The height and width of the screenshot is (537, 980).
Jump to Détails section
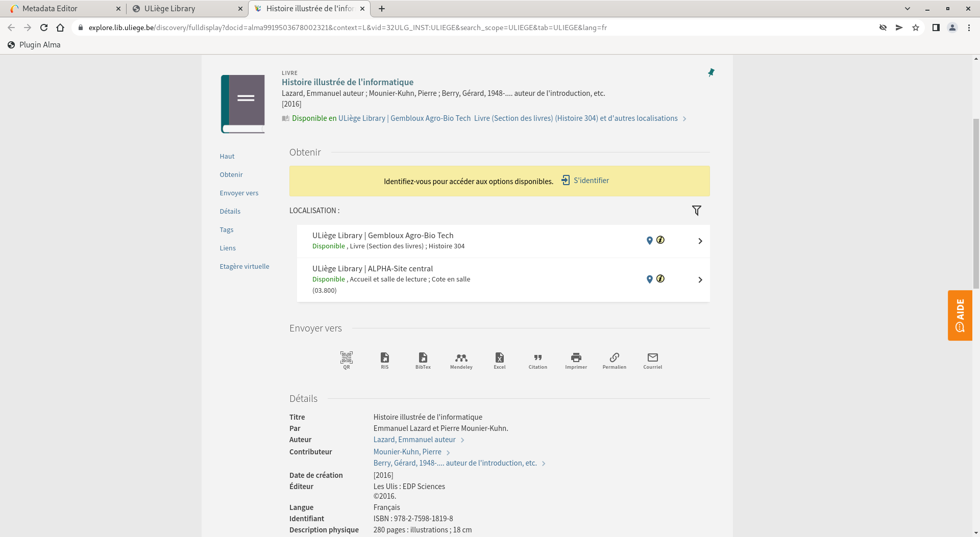(230, 211)
